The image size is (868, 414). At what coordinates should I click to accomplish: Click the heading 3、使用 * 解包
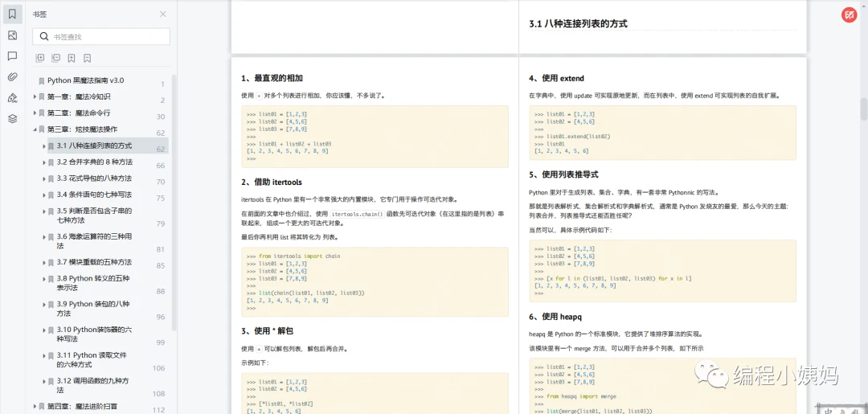(268, 331)
